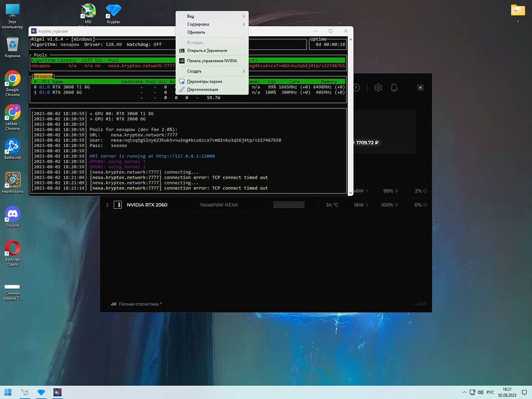Open the Kryptex settings gear icon
The width and height of the screenshot is (532, 399).
pyautogui.click(x=378, y=87)
